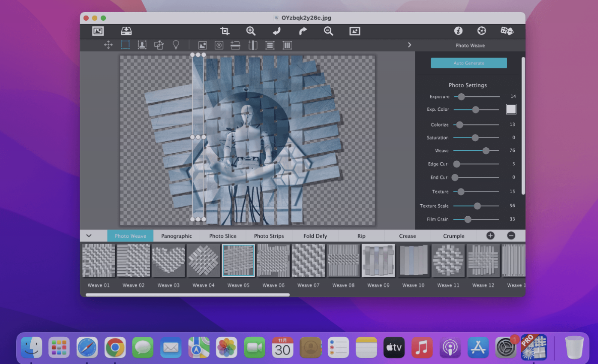The width and height of the screenshot is (598, 364).
Task: Select the Move arrows tool
Action: click(108, 45)
